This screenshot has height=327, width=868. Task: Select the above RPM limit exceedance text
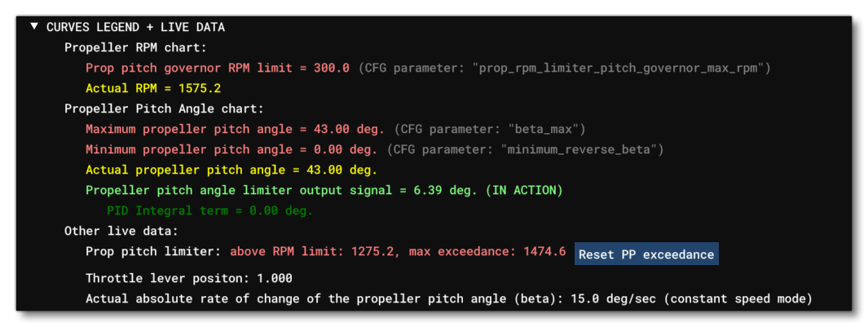coord(398,252)
